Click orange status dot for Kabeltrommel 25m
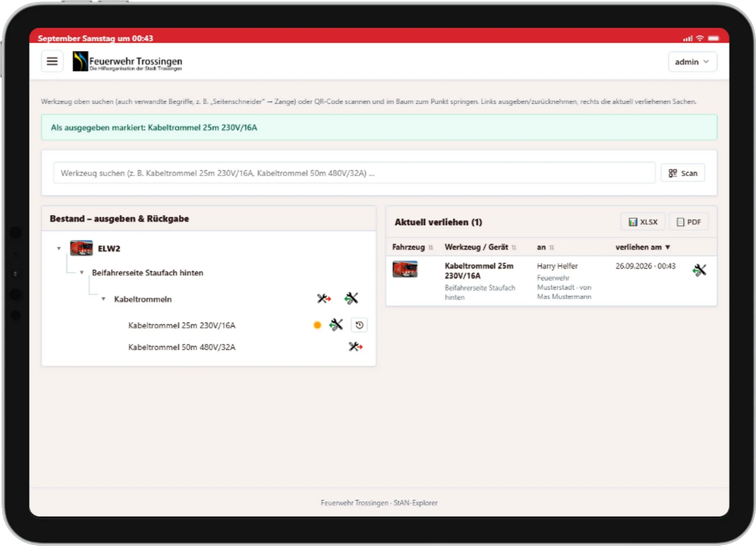756x546 pixels. [x=317, y=325]
